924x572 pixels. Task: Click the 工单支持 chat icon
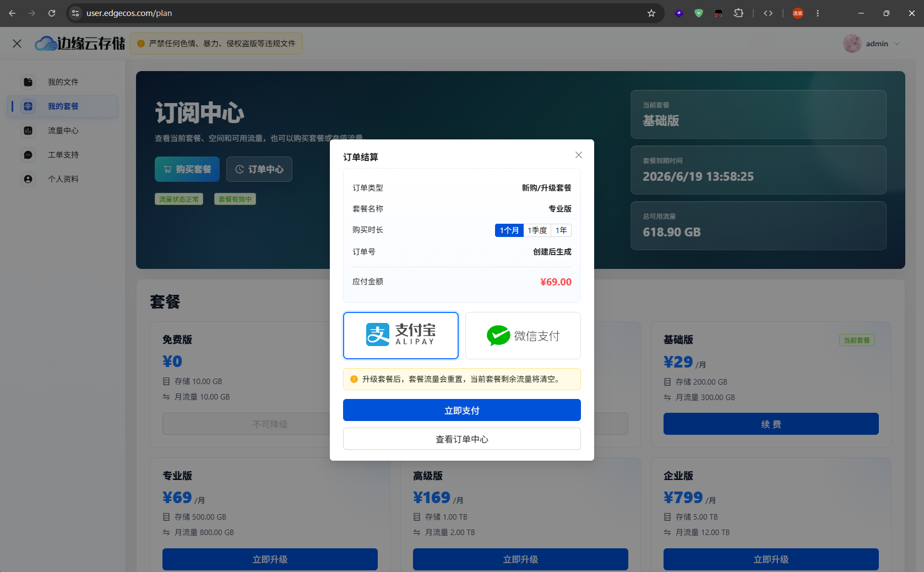coord(28,155)
